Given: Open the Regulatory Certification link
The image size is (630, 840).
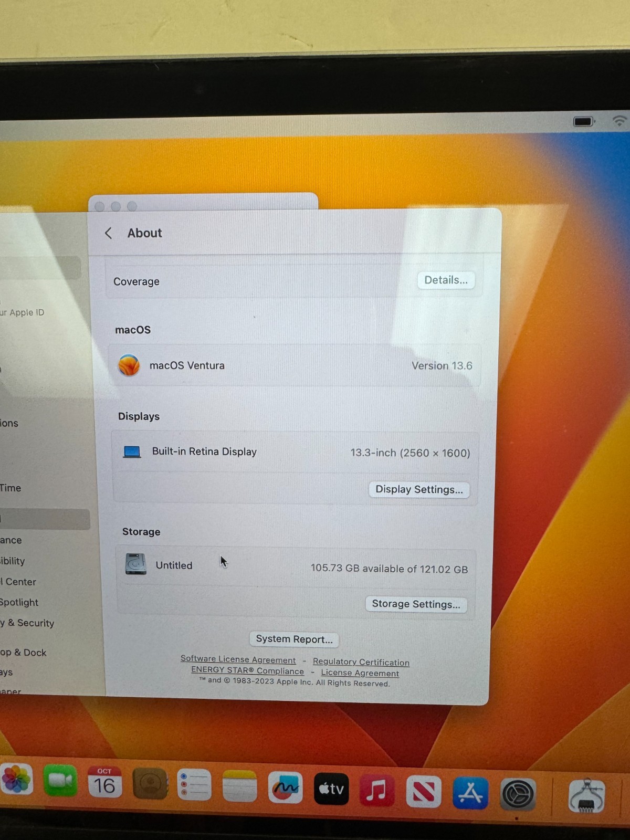Looking at the screenshot, I should pyautogui.click(x=361, y=662).
